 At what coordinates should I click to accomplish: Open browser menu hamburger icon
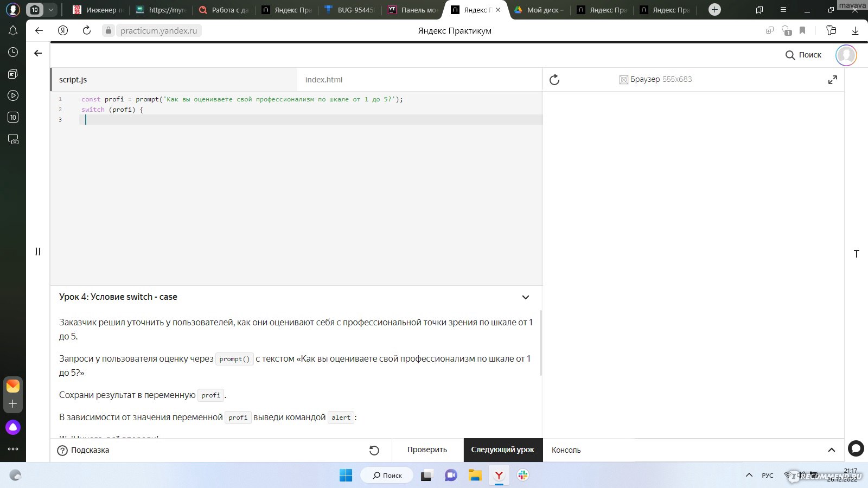pyautogui.click(x=783, y=10)
